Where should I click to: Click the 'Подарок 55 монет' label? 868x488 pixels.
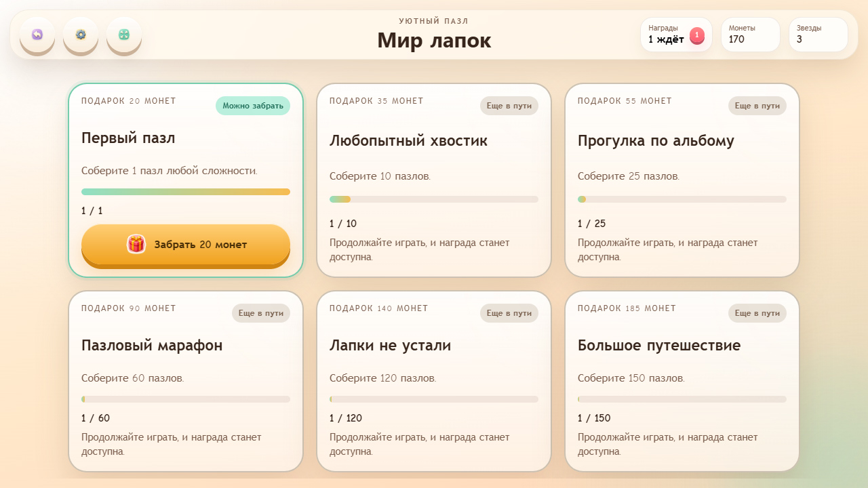pyautogui.click(x=625, y=101)
